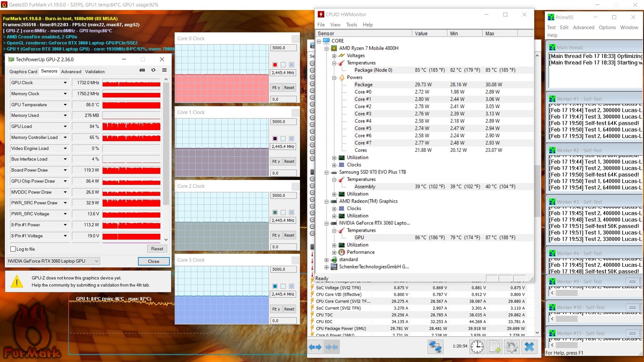The image size is (644, 362).
Task: Click red color swatch in Core 0 Clock graph
Action: (275, 65)
